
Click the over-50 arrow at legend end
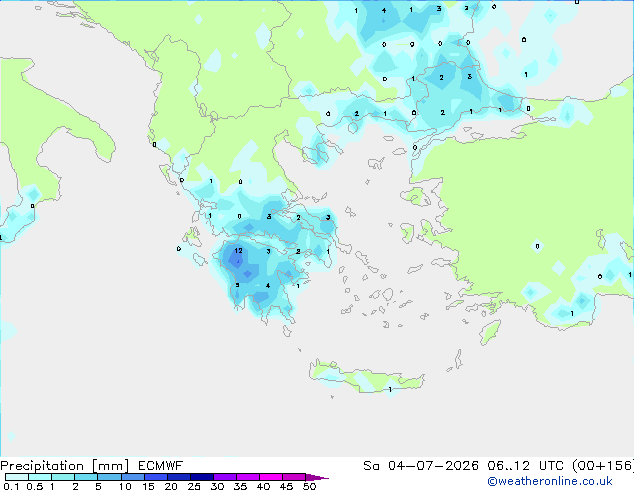[317, 477]
